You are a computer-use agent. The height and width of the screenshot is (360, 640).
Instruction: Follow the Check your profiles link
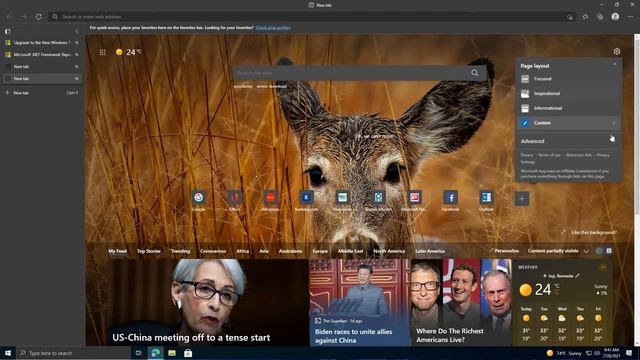[273, 28]
